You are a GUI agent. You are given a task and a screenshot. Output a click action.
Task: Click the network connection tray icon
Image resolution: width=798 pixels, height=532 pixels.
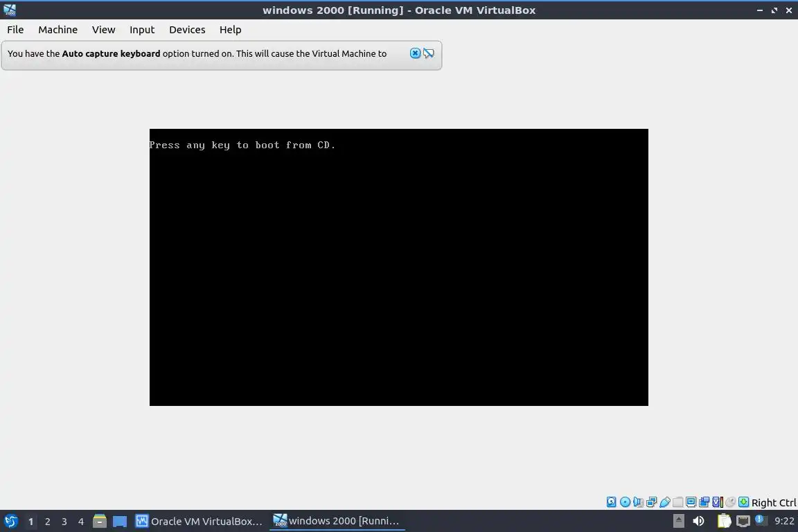pos(743,521)
